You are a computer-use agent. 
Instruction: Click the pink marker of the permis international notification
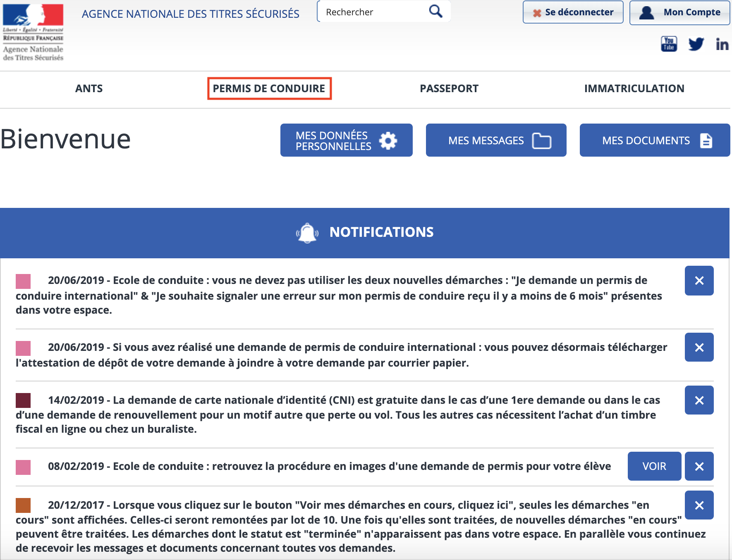point(23,348)
